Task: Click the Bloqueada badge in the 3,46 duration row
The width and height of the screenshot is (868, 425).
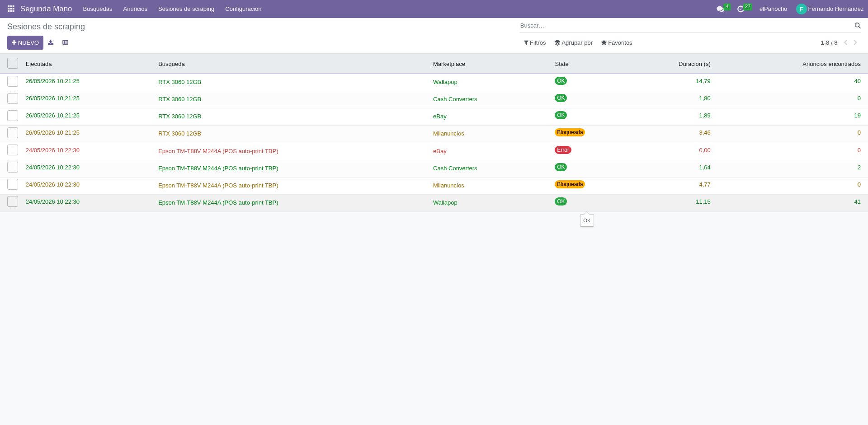Action: click(570, 132)
